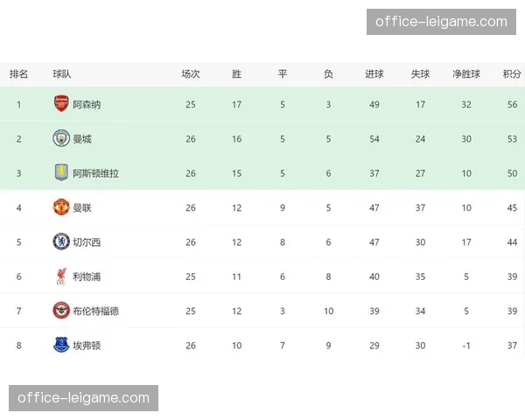The width and height of the screenshot is (525, 420).
Task: Open the 曼城 team name link
Action: coord(82,138)
